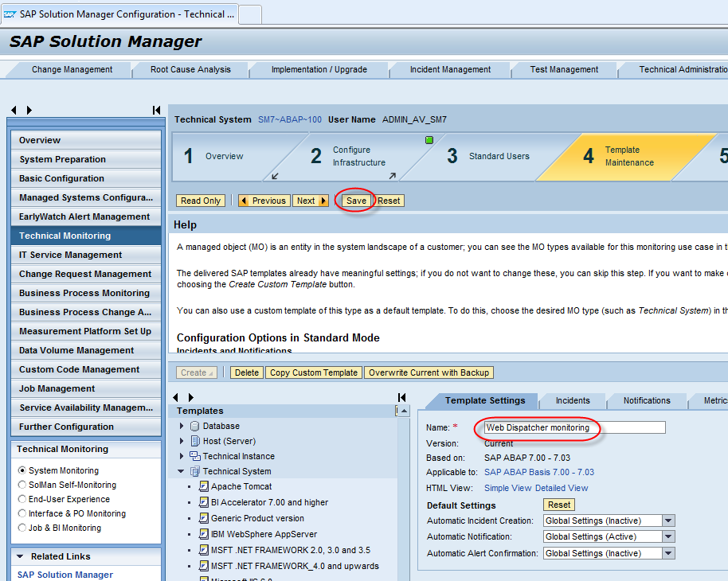Click the BI Accelerator template icon
Viewport: 728px width, 581px height.
(x=203, y=502)
